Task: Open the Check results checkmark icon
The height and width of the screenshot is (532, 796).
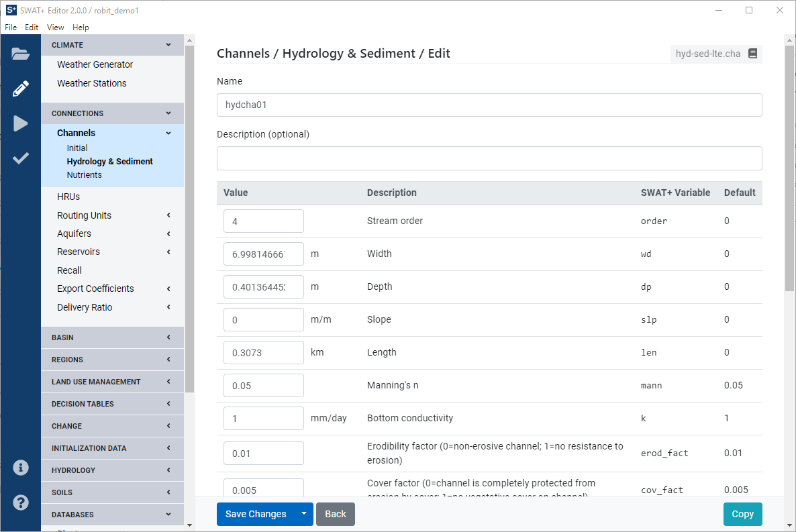Action: coord(20,158)
